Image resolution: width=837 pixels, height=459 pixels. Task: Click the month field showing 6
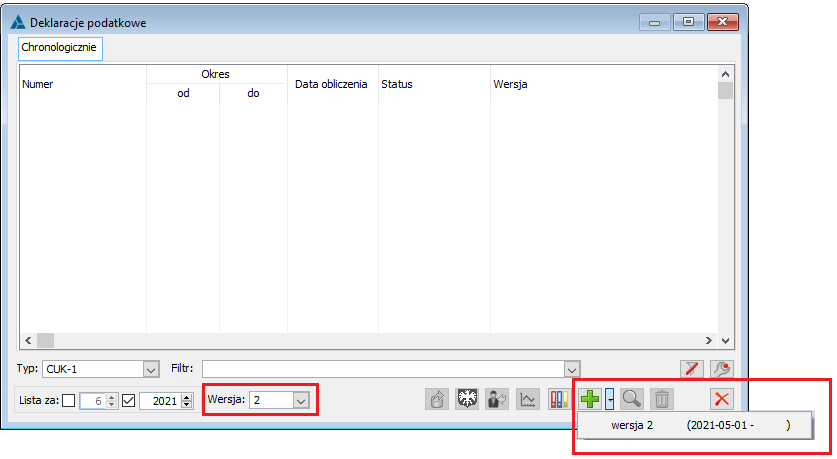point(92,401)
